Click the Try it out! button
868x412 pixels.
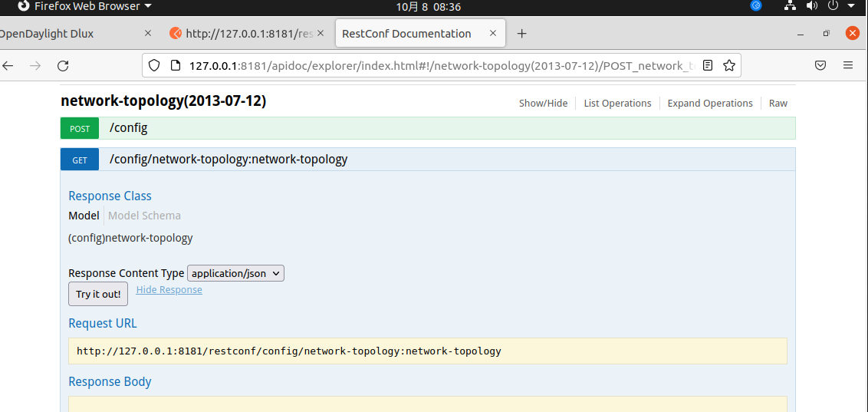(x=98, y=294)
